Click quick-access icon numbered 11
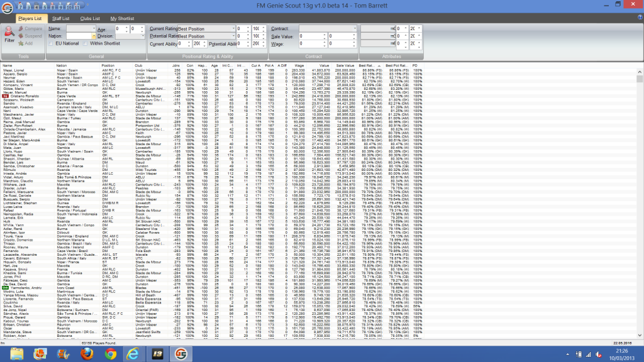The height and width of the screenshot is (362, 644). pos(77,6)
